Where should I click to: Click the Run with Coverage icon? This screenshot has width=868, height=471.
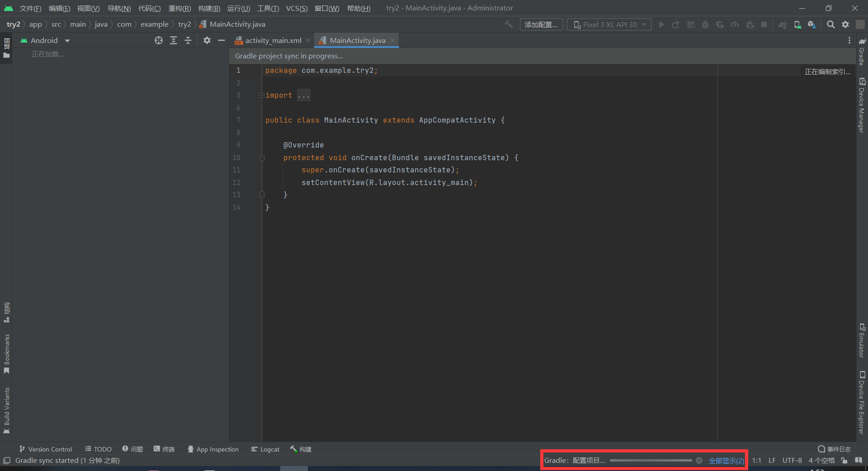[720, 24]
